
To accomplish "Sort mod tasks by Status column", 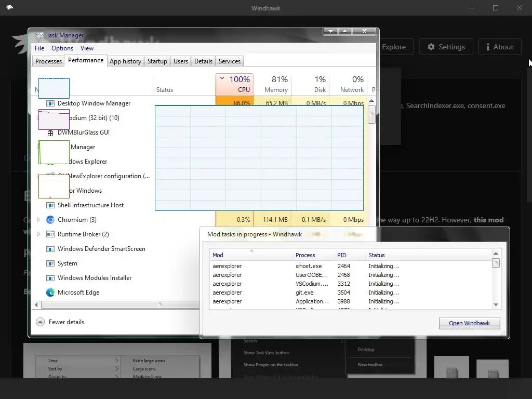I will 428,255.
